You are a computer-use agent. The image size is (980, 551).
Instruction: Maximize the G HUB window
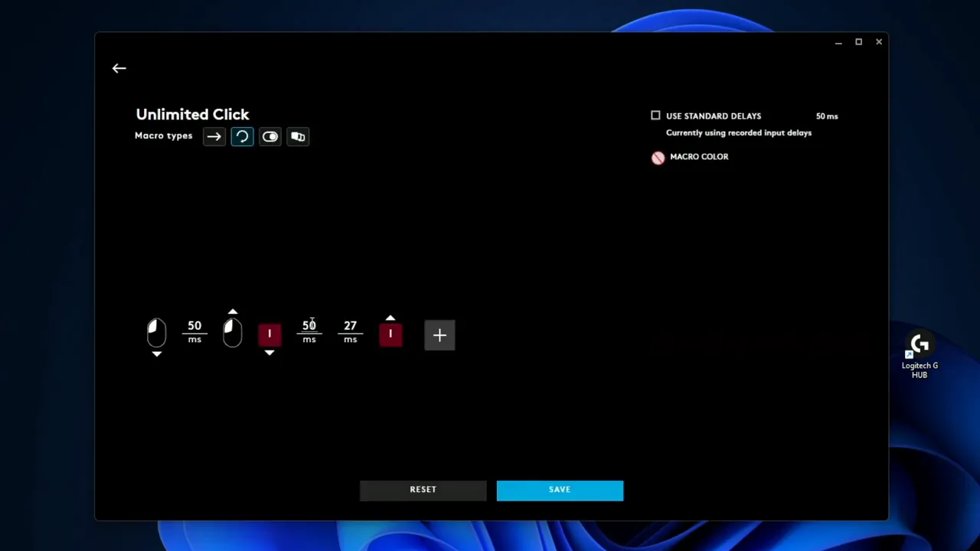pyautogui.click(x=858, y=42)
